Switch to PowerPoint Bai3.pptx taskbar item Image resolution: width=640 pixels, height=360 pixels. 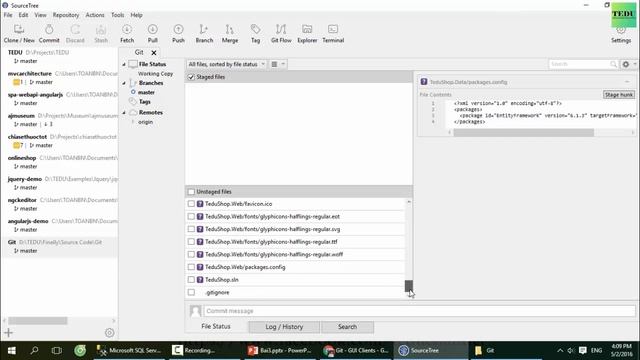click(281, 350)
